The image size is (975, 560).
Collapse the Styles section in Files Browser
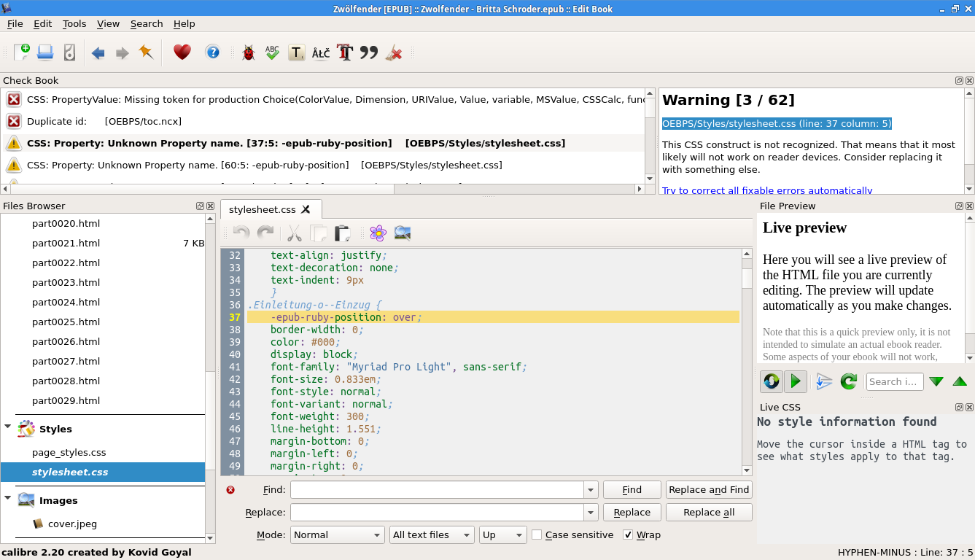point(8,427)
